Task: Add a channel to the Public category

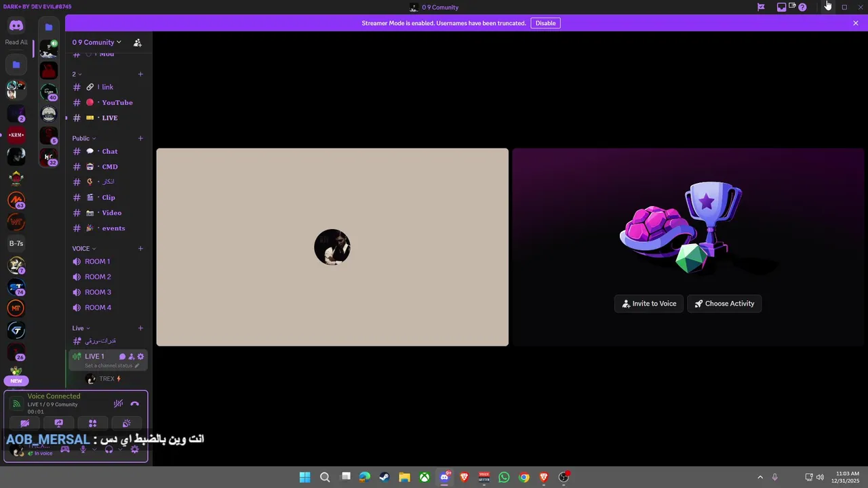Action: (140, 138)
